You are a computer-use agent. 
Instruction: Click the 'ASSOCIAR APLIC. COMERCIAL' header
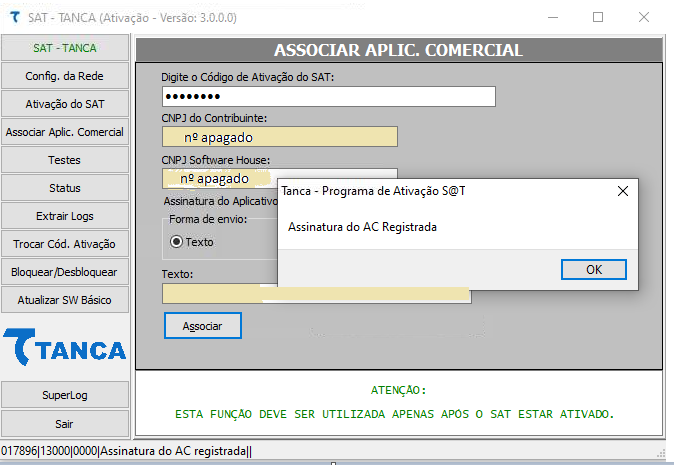398,50
